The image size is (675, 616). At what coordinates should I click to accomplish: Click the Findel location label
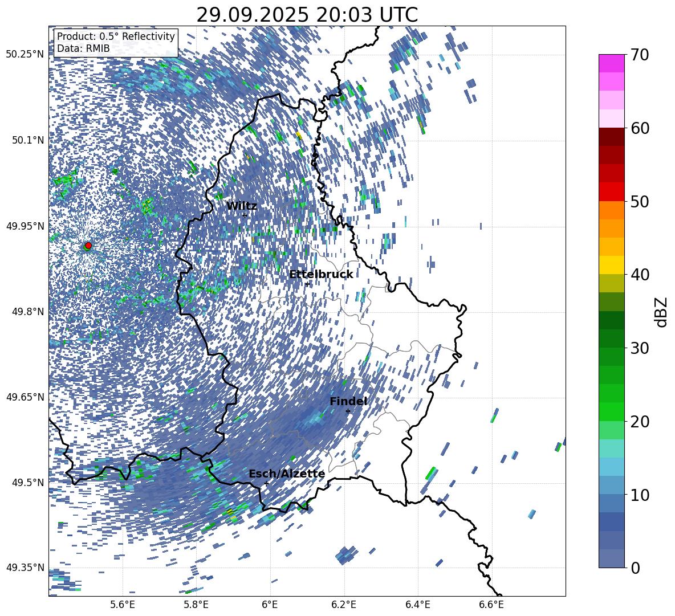coord(348,401)
